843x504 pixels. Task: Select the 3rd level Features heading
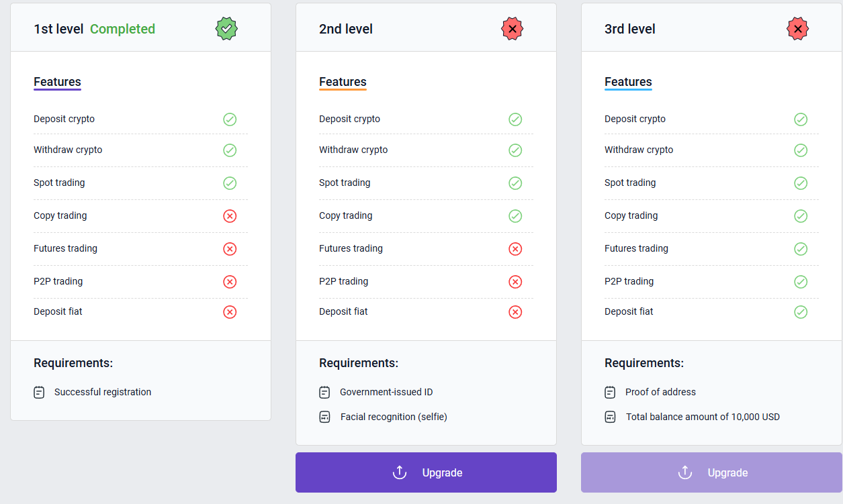coord(628,82)
